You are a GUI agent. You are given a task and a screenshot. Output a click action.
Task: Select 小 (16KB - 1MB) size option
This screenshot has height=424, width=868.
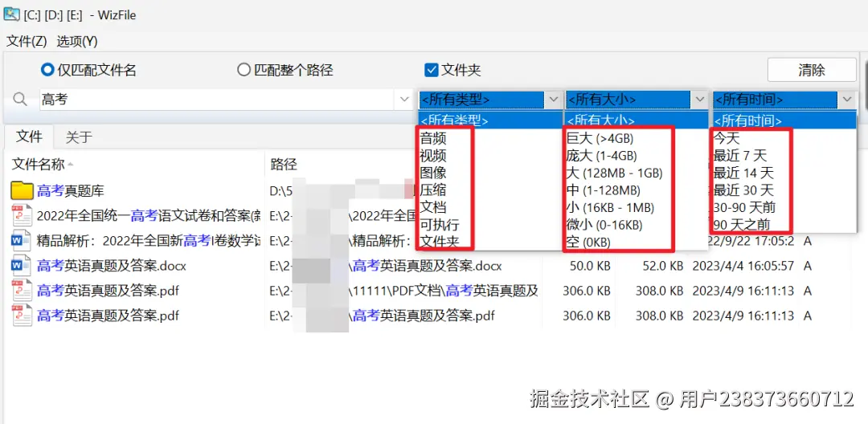(611, 207)
